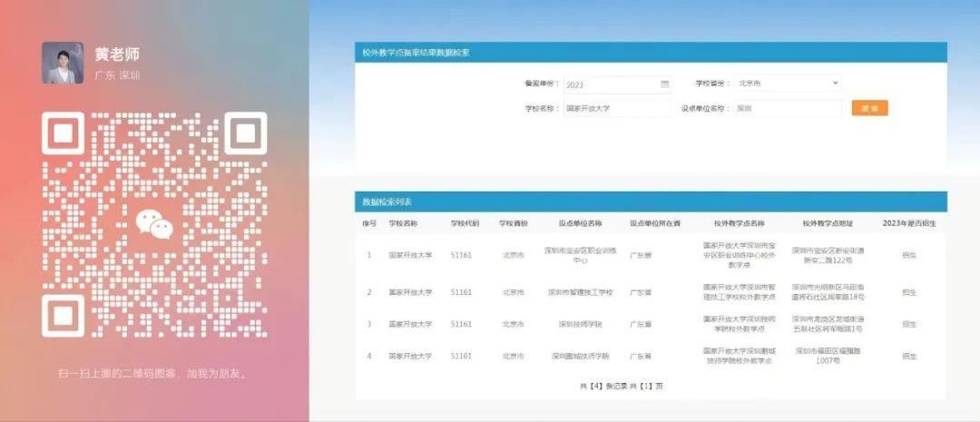Click 国家开放大学 in table row 3
This screenshot has height=422, width=980.
coord(410,325)
